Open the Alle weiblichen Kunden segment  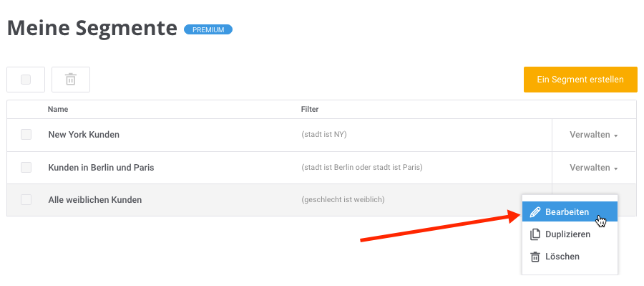coord(95,200)
